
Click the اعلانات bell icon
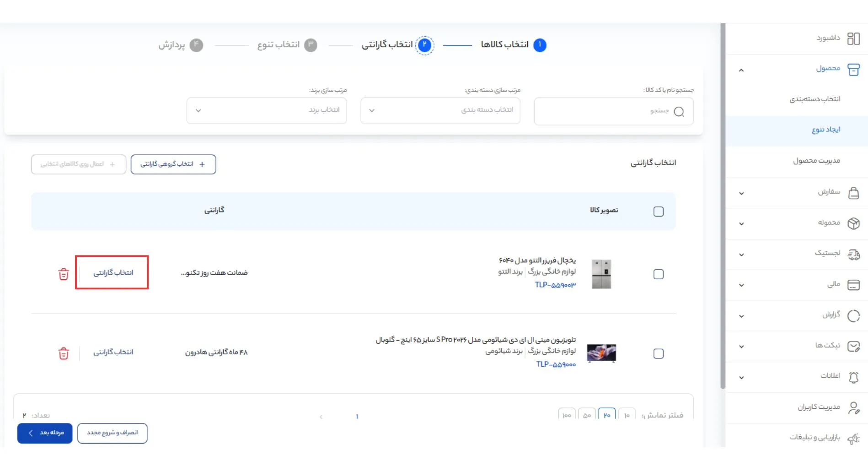pos(853,377)
